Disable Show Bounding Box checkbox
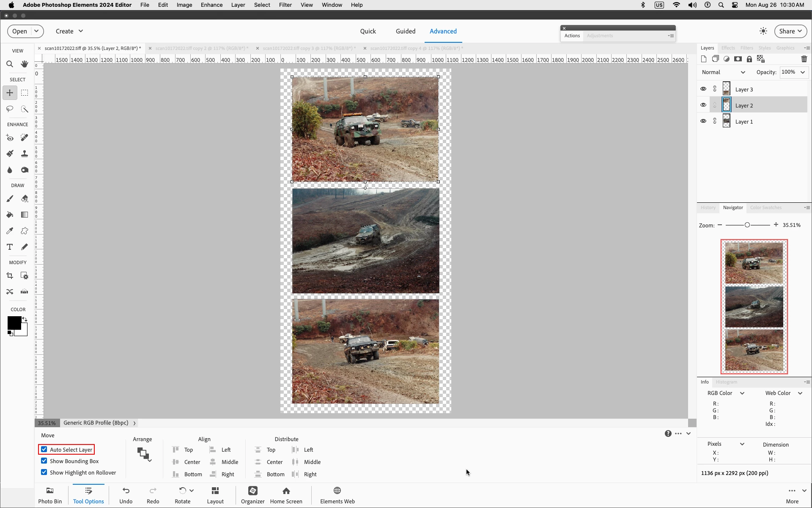 tap(44, 461)
